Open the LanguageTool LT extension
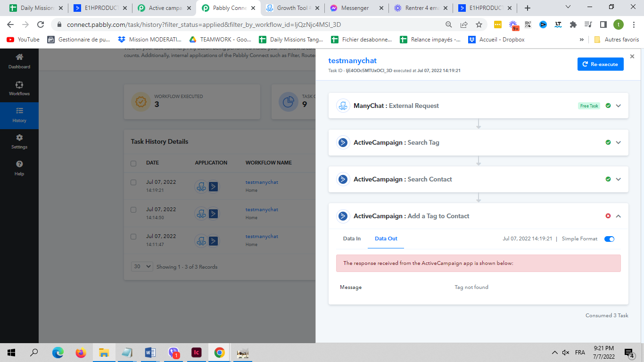Image resolution: width=644 pixels, height=362 pixels. click(558, 25)
